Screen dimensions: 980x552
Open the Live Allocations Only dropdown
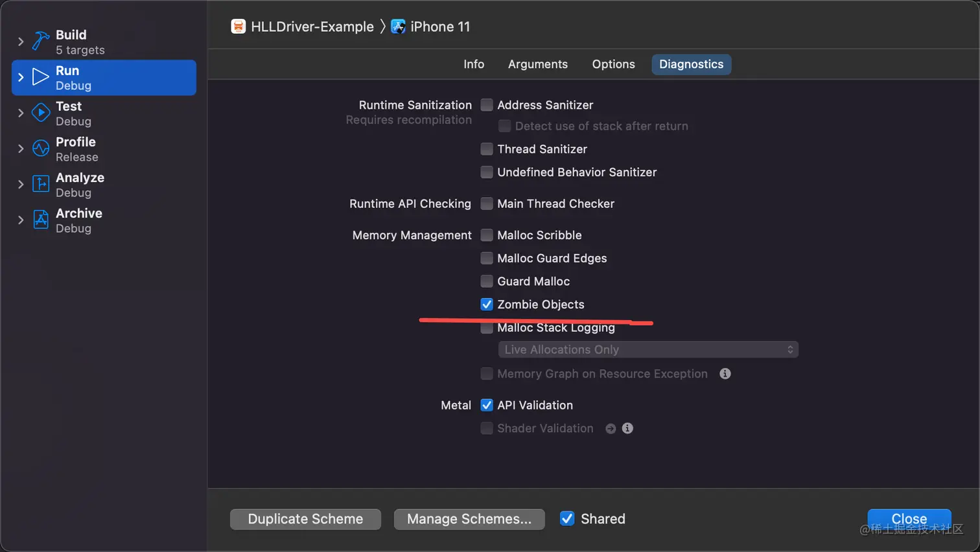point(647,349)
